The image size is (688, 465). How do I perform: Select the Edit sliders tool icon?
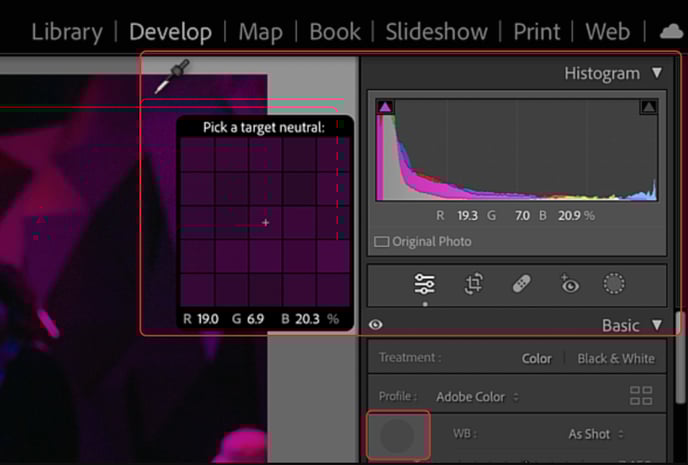[x=424, y=284]
